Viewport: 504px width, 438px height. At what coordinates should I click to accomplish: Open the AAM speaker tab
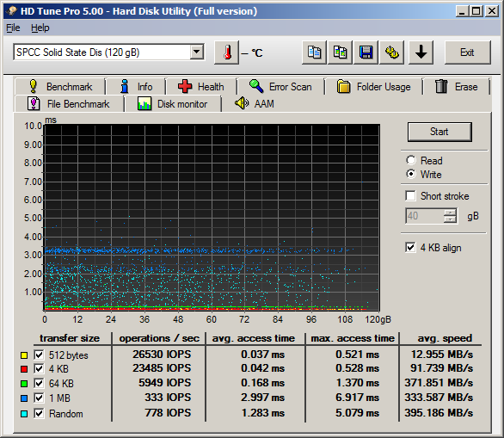(x=255, y=103)
